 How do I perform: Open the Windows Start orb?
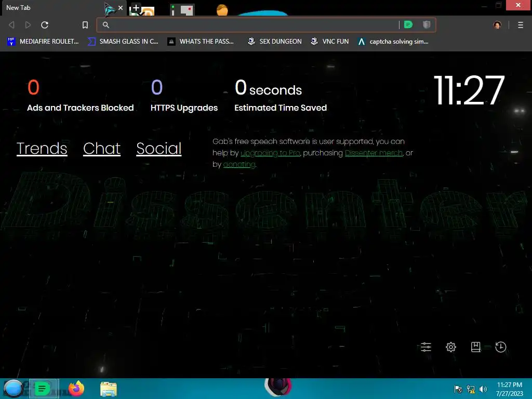(x=13, y=389)
